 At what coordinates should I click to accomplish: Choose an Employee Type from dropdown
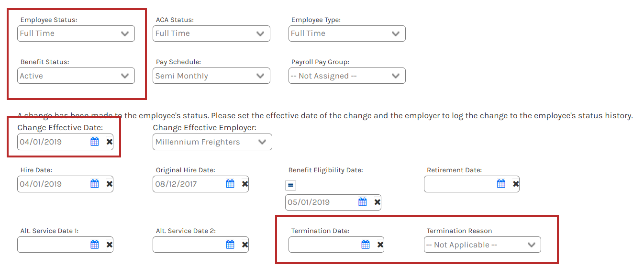click(347, 33)
